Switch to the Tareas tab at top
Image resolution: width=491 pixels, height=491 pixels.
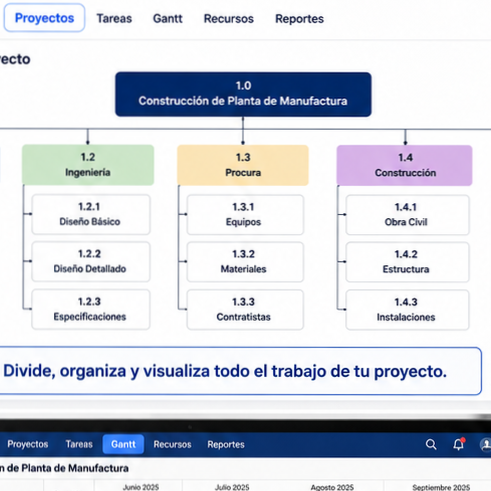tap(114, 19)
